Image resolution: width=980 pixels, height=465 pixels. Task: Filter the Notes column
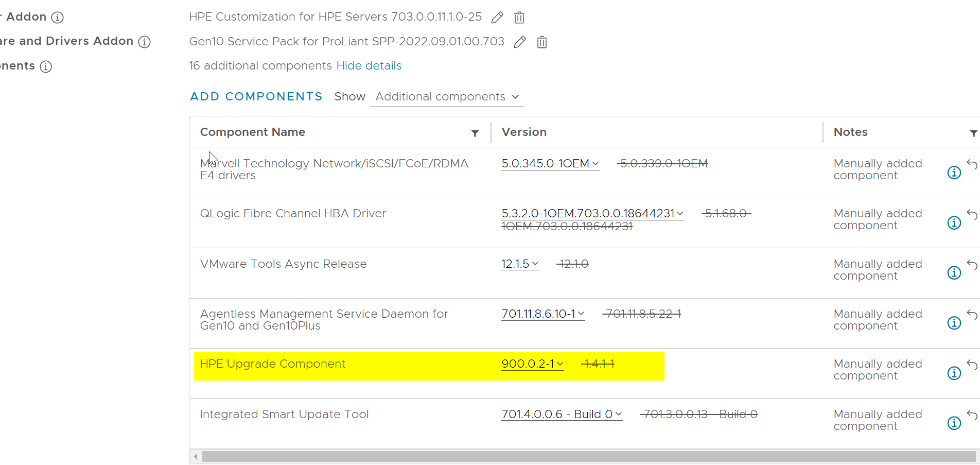(973, 133)
